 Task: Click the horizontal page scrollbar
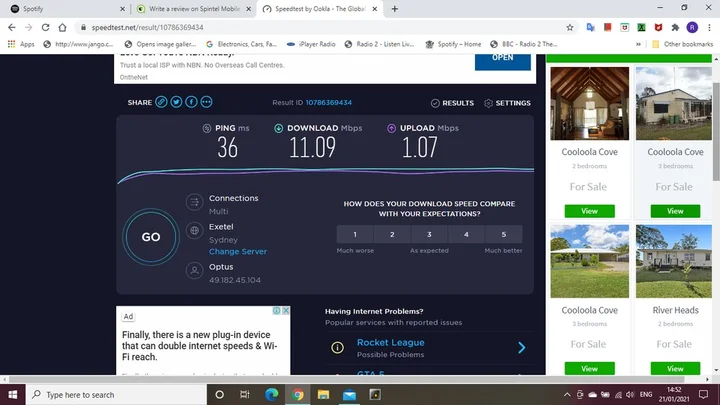347,379
